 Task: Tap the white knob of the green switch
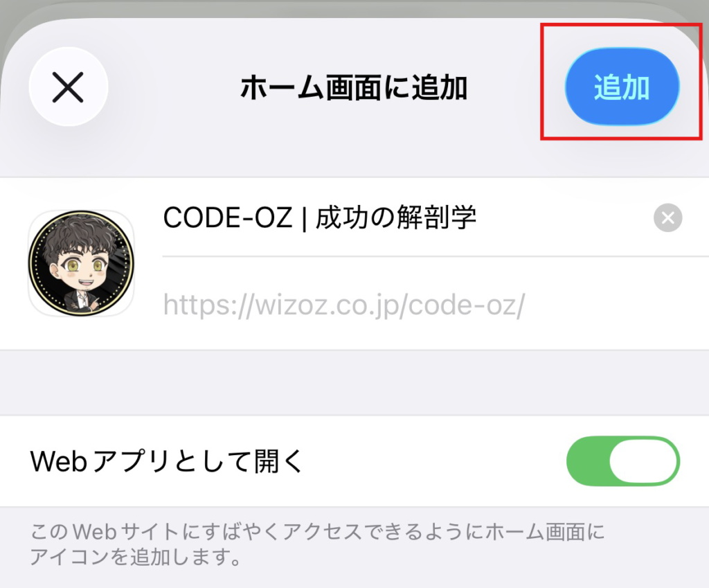point(644,461)
